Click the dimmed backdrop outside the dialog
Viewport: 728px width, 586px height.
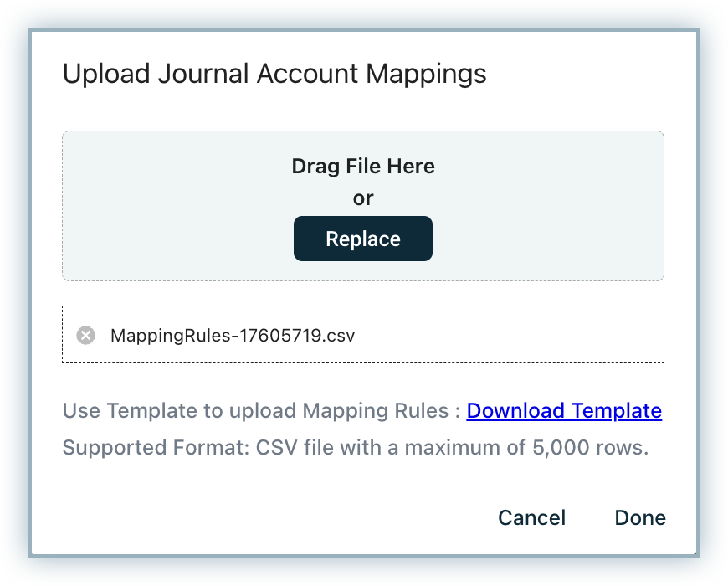15,293
